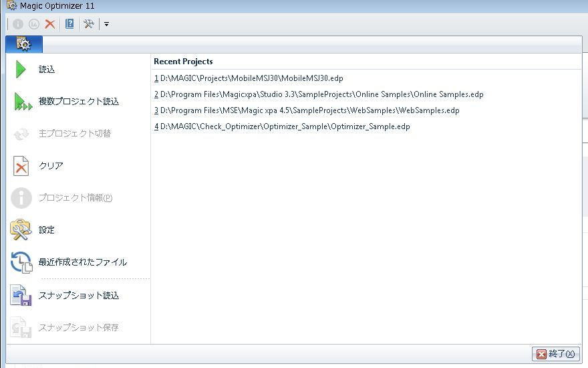The image size is (588, 368).
Task: Click the Magic Optimizer title bar icon
Action: [11, 6]
